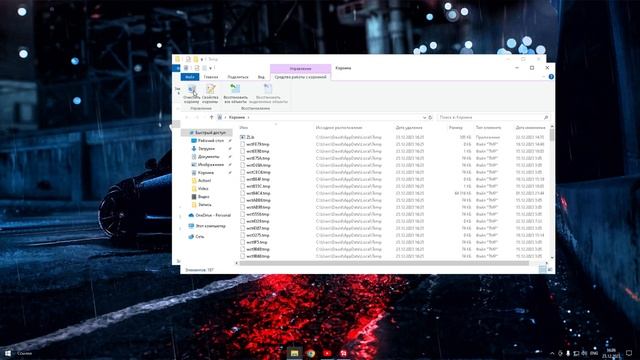640x360 pixels.
Task: Click the ENG language indicator in tray
Action: 594,353
